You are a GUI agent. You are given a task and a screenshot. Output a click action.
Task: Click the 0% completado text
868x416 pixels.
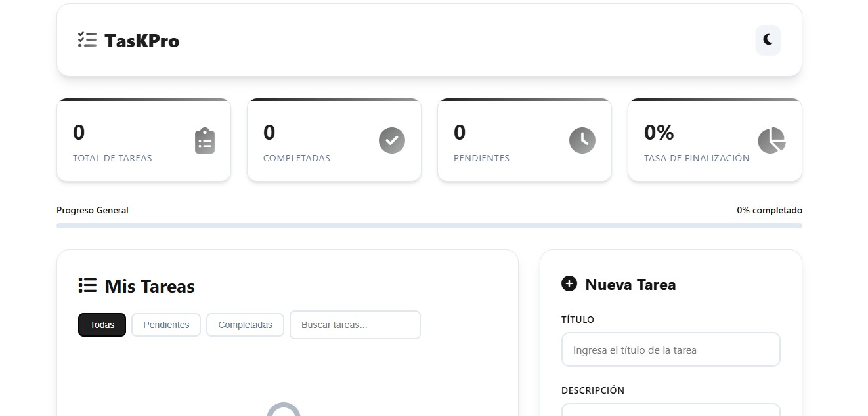tap(770, 211)
